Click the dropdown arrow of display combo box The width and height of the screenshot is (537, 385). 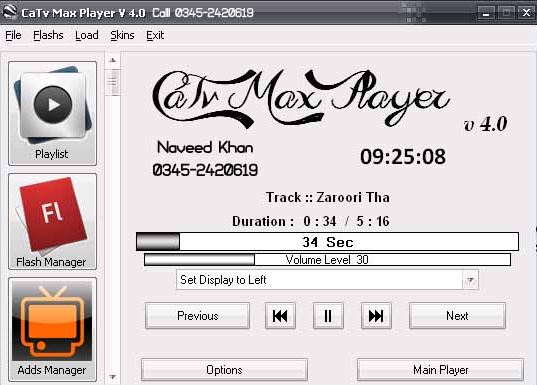470,280
